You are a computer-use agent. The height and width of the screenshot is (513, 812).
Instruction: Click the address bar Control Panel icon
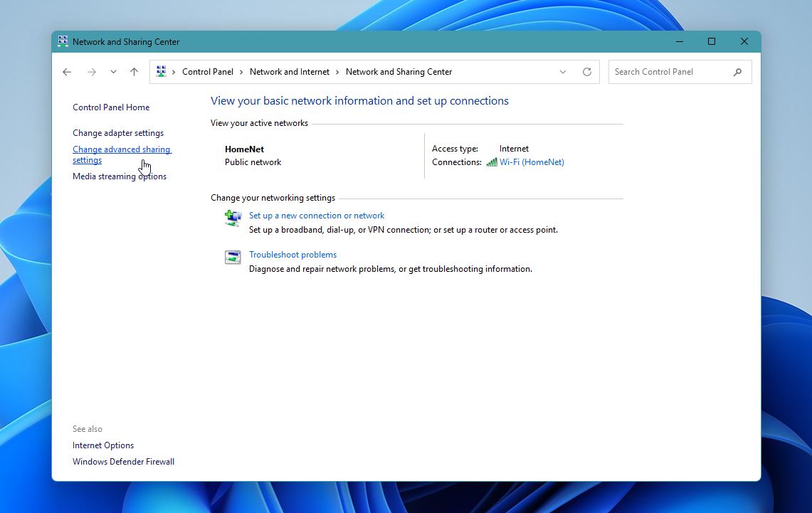[161, 71]
